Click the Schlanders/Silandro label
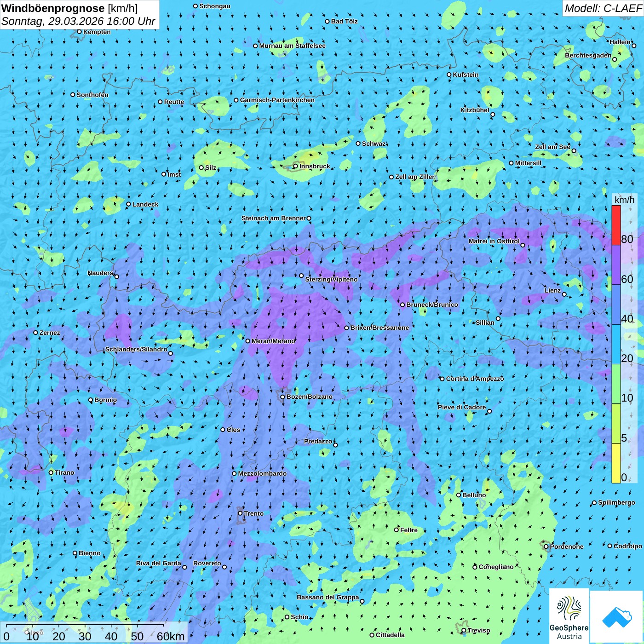The height and width of the screenshot is (644, 644). tap(136, 349)
